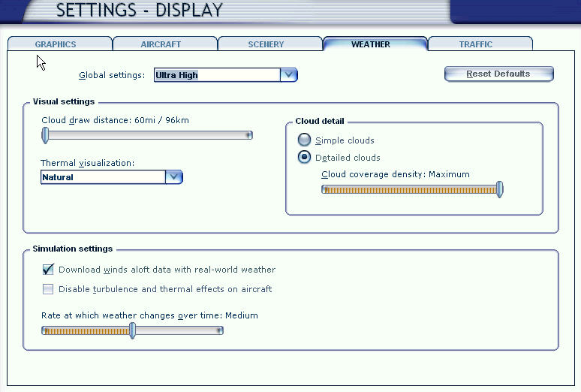Click right end of weather change rate track
The image size is (581, 392).
point(219,330)
